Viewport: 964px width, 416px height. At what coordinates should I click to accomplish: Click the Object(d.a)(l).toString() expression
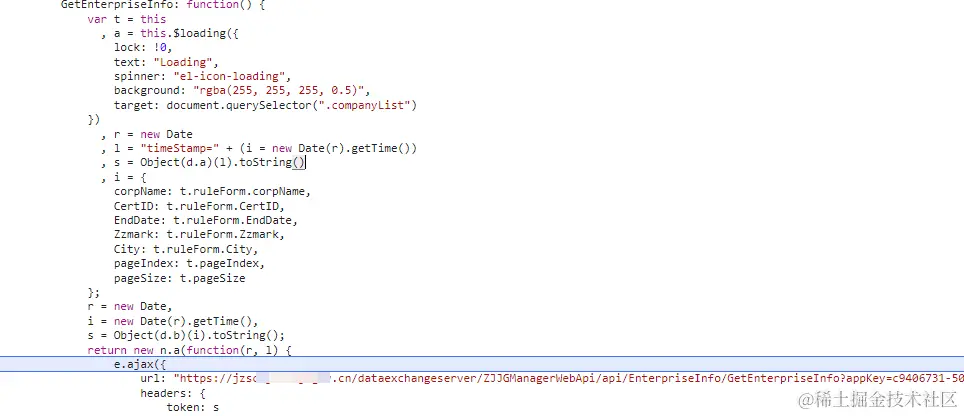pyautogui.click(x=223, y=163)
